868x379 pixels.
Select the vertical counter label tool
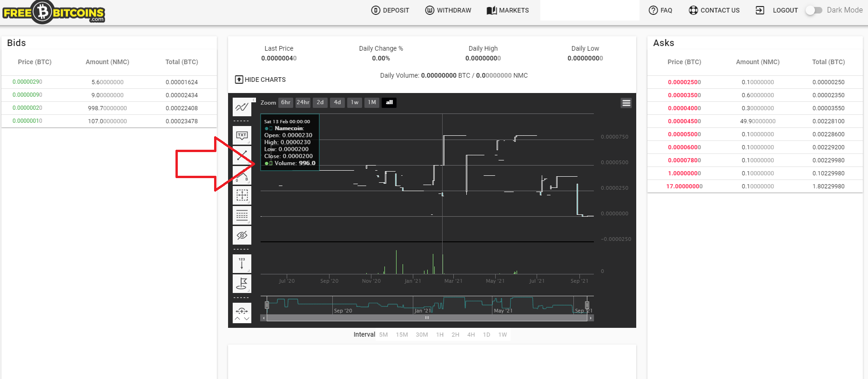point(242,264)
